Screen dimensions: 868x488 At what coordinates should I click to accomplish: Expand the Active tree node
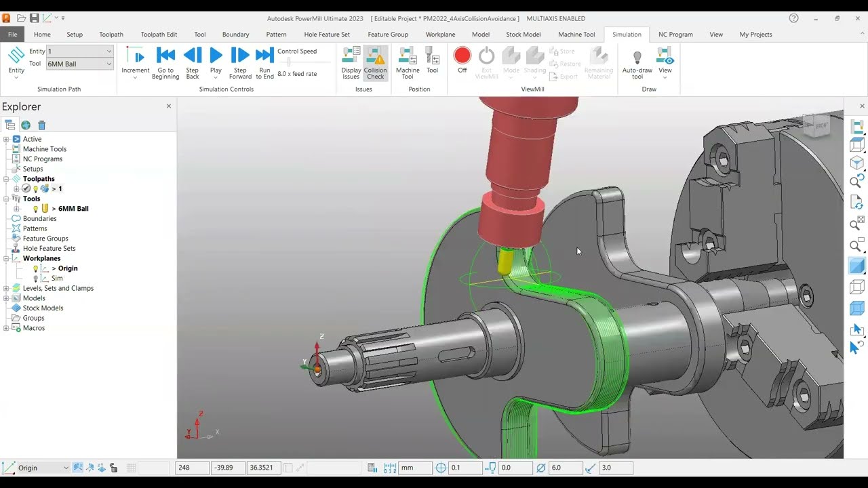pos(6,139)
